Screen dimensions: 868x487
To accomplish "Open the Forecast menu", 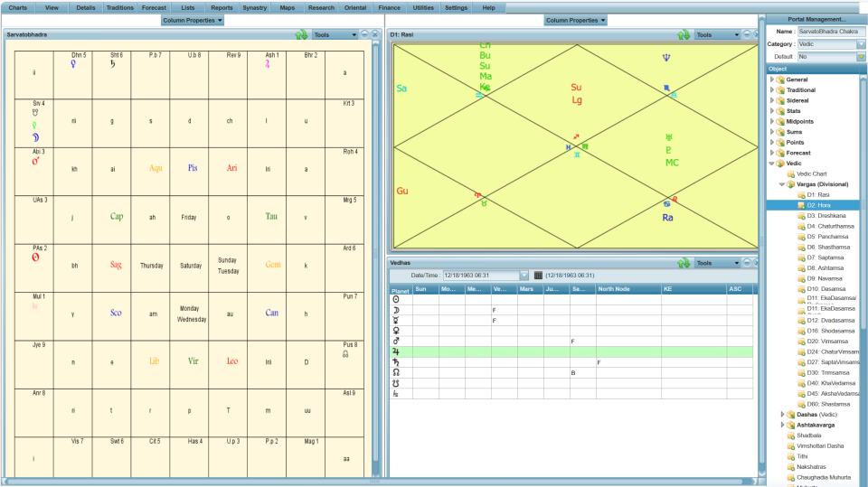I will [154, 8].
